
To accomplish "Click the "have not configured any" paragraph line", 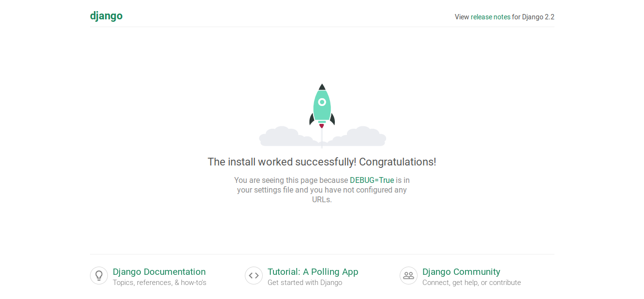I will 322,190.
